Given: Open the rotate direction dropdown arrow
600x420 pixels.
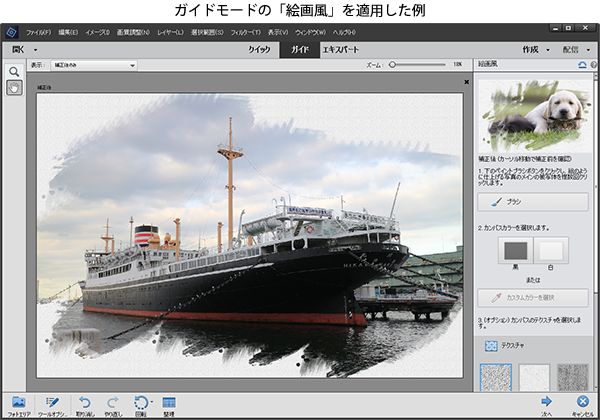Looking at the screenshot, I should 152,402.
